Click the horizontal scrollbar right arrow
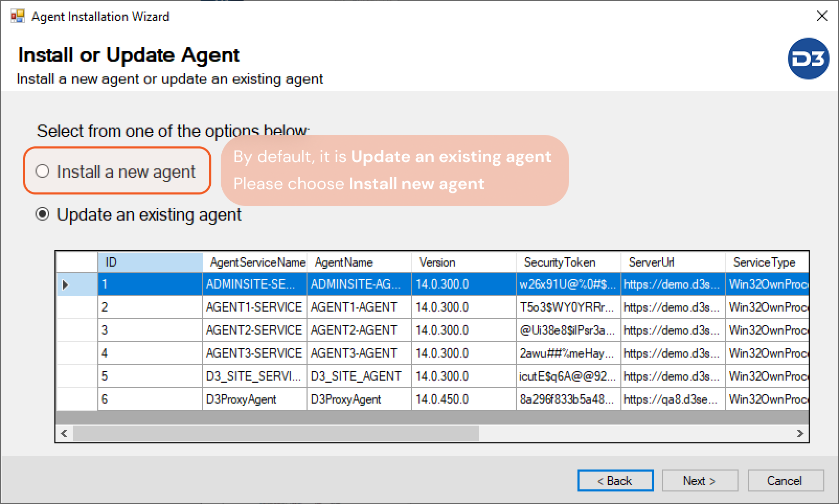The height and width of the screenshot is (504, 839). [799, 433]
